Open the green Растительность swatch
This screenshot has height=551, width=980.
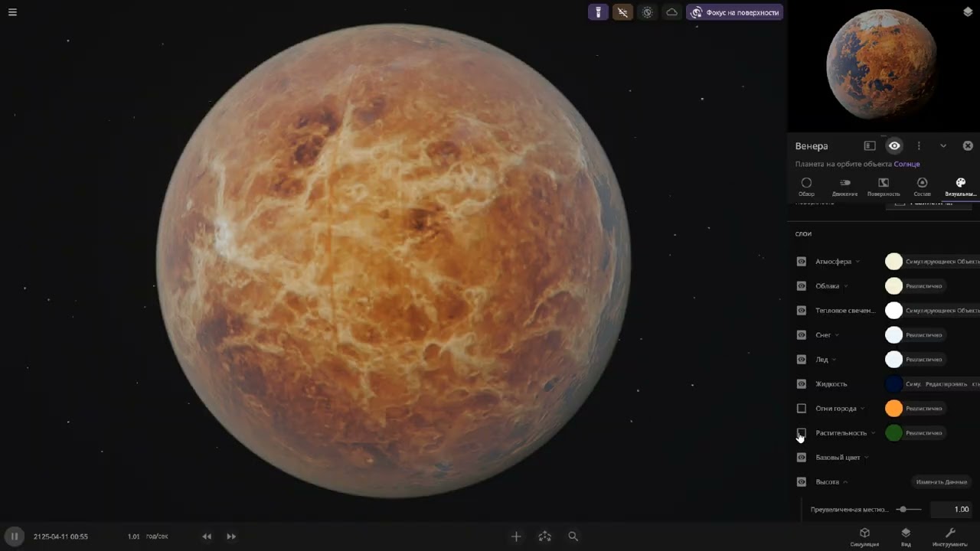point(893,433)
